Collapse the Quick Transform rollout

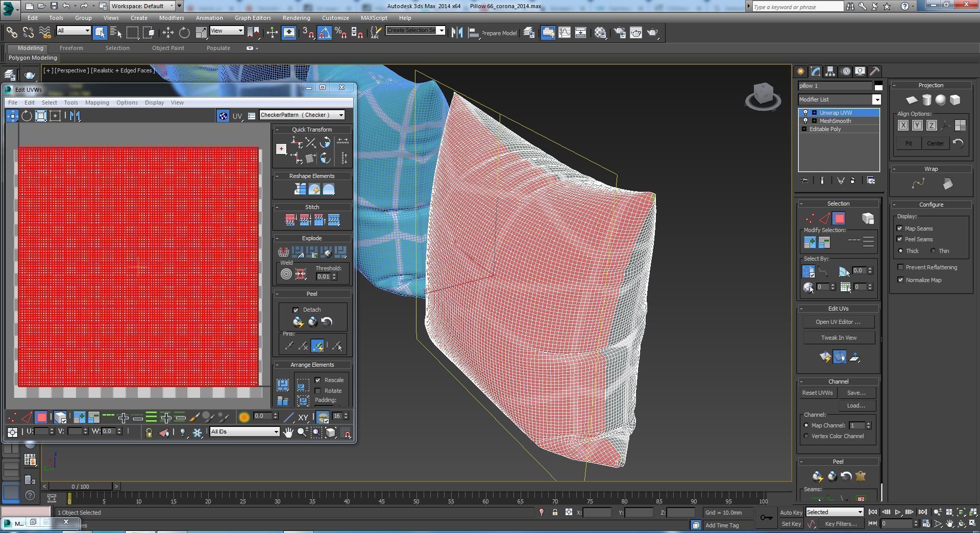(x=277, y=130)
